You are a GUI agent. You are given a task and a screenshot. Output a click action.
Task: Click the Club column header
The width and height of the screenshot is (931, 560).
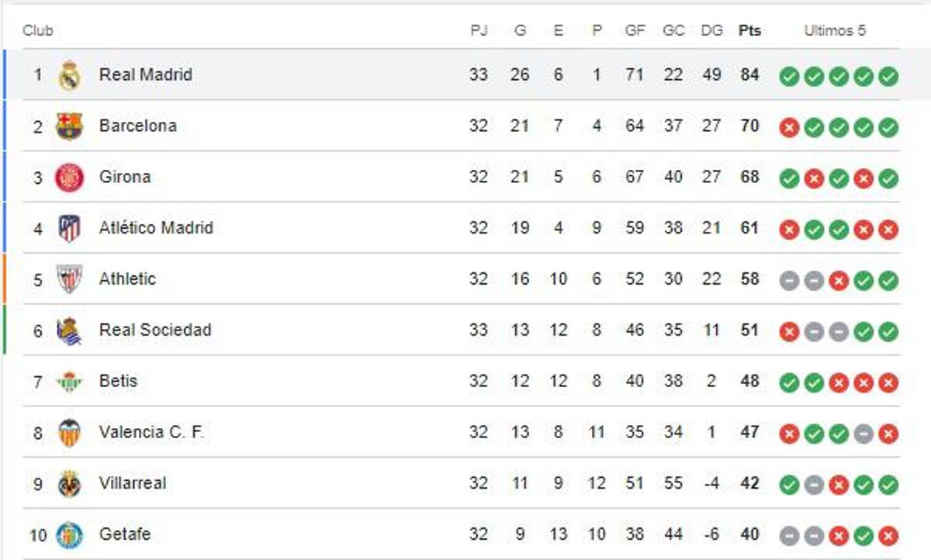point(39,31)
